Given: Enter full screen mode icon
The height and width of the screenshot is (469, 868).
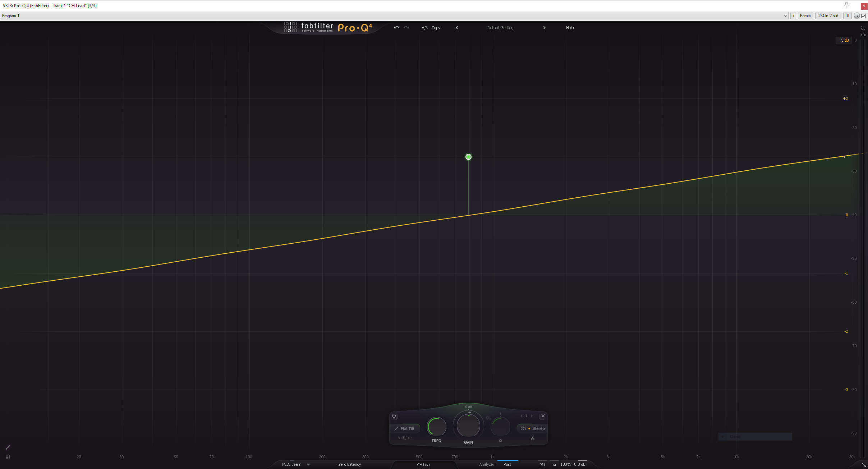Looking at the screenshot, I should pyautogui.click(x=863, y=28).
